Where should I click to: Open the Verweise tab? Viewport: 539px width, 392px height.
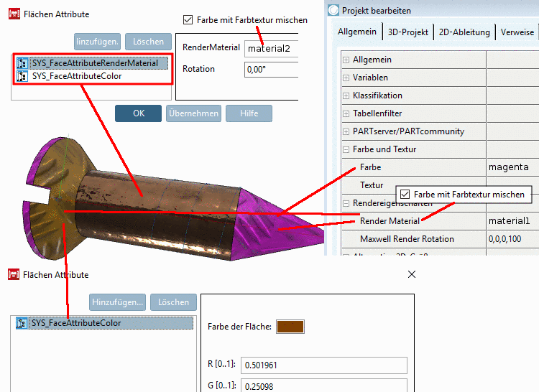pyautogui.click(x=517, y=32)
